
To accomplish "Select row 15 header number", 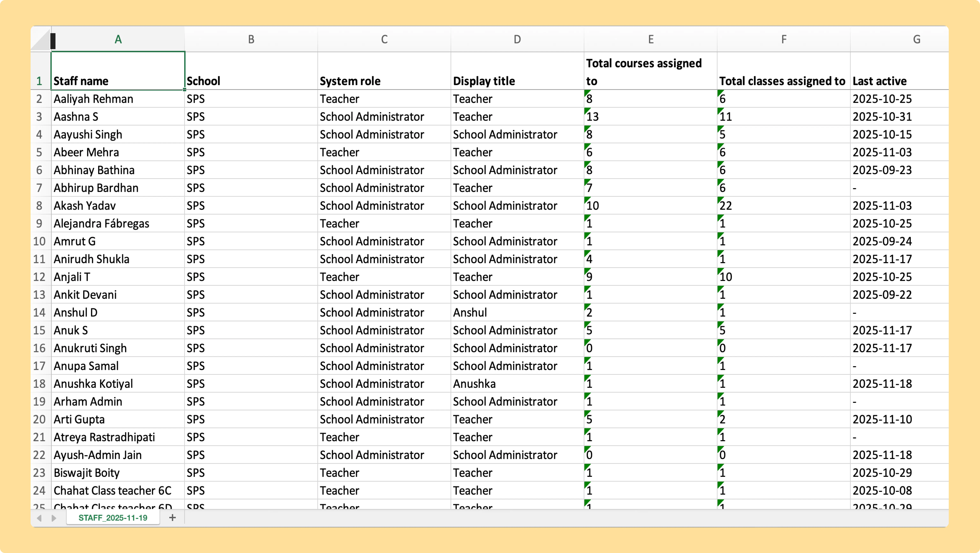I will (41, 330).
